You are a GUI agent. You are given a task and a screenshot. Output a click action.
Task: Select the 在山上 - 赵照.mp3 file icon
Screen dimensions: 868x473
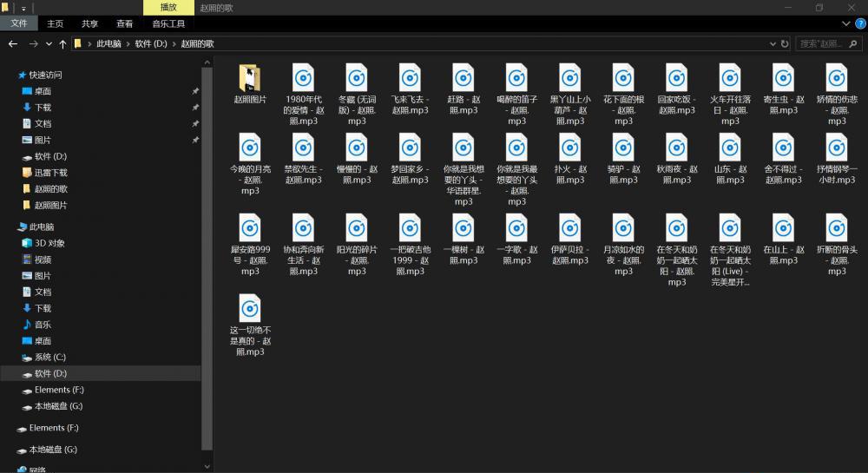783,228
